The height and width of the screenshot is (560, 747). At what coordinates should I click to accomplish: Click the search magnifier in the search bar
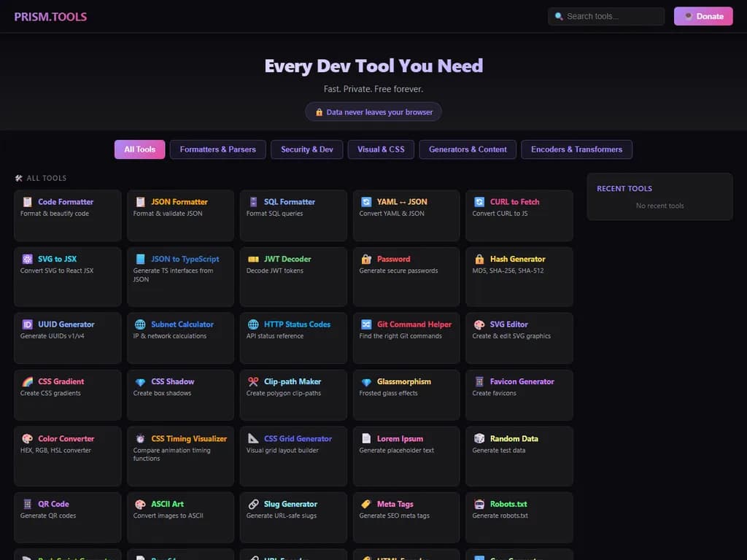click(557, 15)
